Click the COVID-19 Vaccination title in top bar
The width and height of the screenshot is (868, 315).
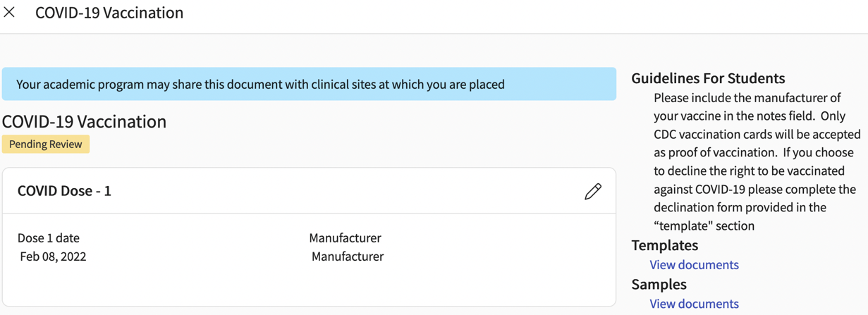pyautogui.click(x=109, y=13)
